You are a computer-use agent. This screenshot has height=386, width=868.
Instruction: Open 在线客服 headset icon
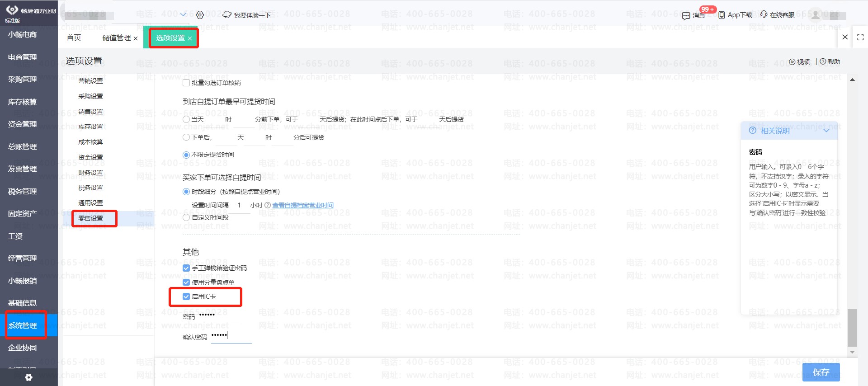pos(764,14)
